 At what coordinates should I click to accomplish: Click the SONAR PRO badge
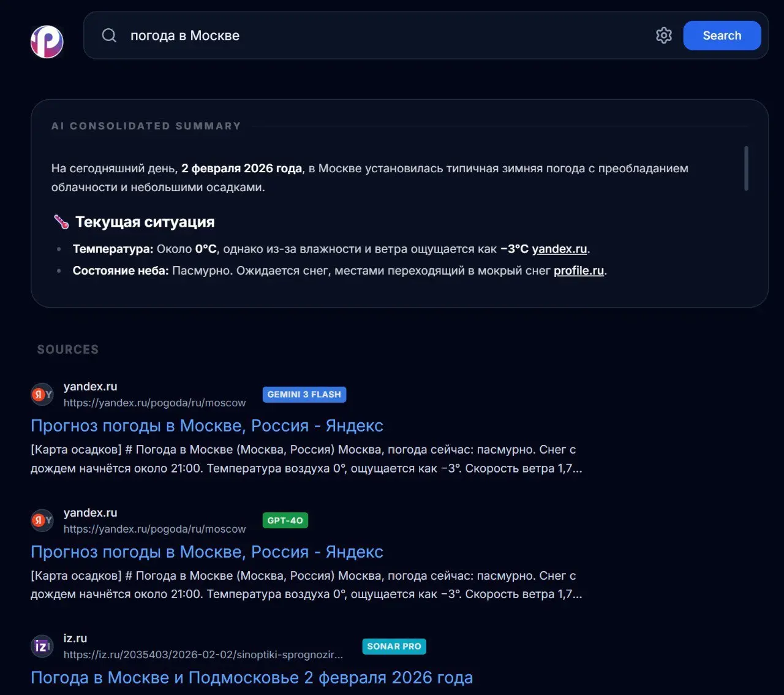tap(394, 646)
